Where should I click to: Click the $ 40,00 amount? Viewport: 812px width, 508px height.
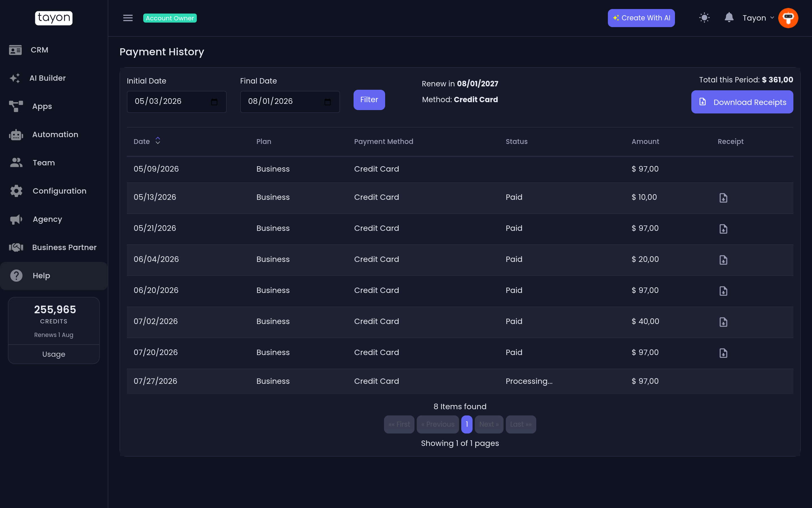(x=645, y=321)
